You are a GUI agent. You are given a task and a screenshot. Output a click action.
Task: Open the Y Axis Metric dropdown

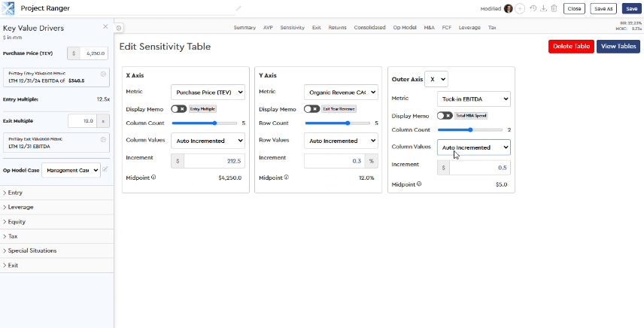pyautogui.click(x=341, y=92)
